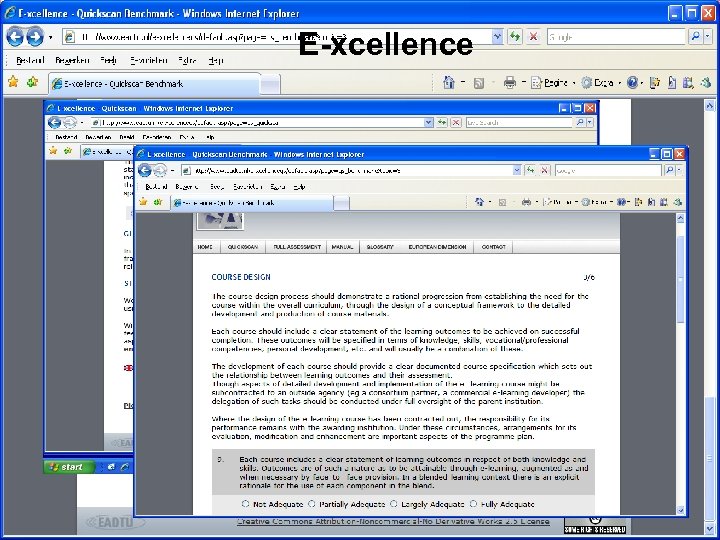This screenshot has height=540, width=720.
Task: Click Print icon in outermost window command bar
Action: pyautogui.click(x=510, y=83)
